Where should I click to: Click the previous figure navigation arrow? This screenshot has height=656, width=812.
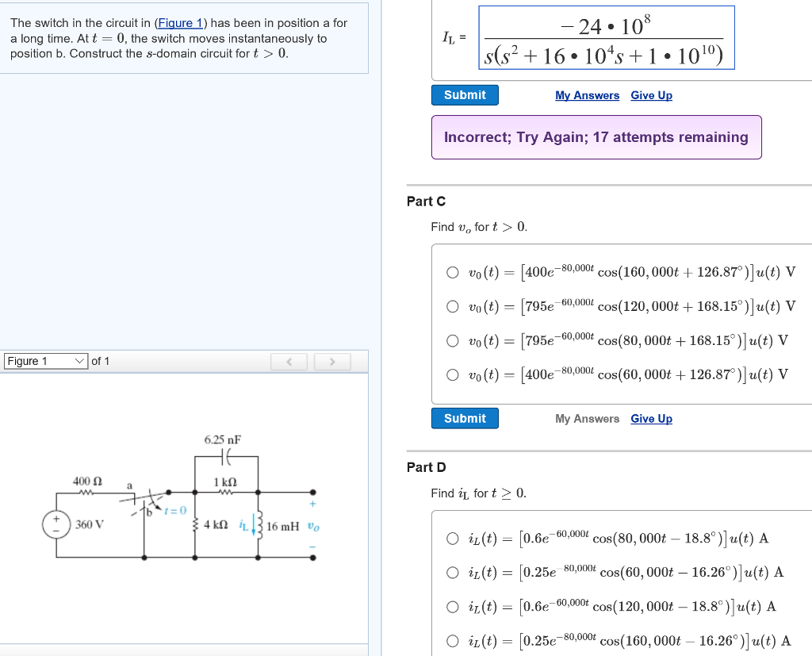tap(289, 361)
